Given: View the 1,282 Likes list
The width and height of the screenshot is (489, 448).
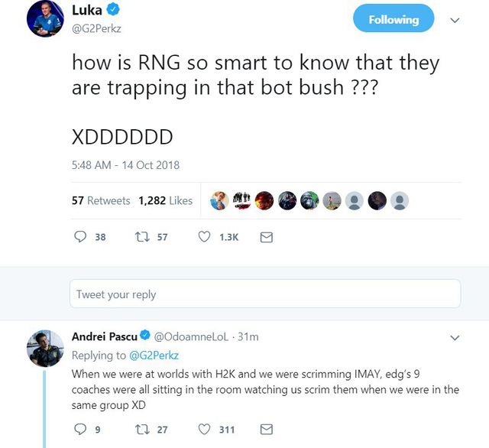Looking at the screenshot, I should point(165,200).
